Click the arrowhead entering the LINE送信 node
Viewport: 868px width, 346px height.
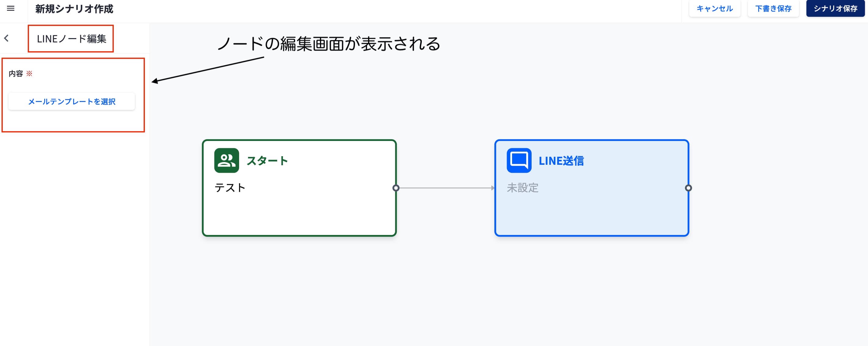(x=493, y=188)
